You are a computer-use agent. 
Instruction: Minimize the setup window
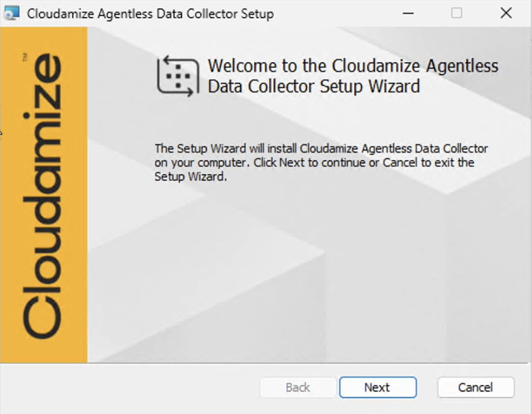[408, 13]
